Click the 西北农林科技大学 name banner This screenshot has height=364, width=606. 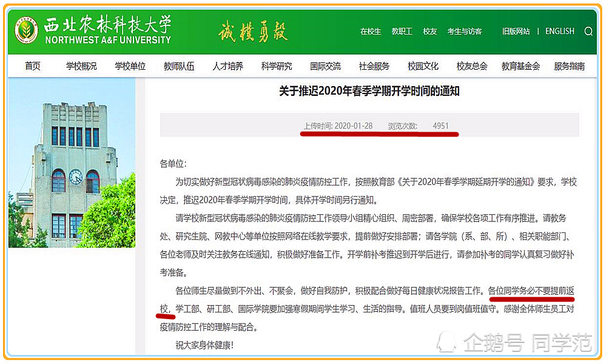pos(107,29)
